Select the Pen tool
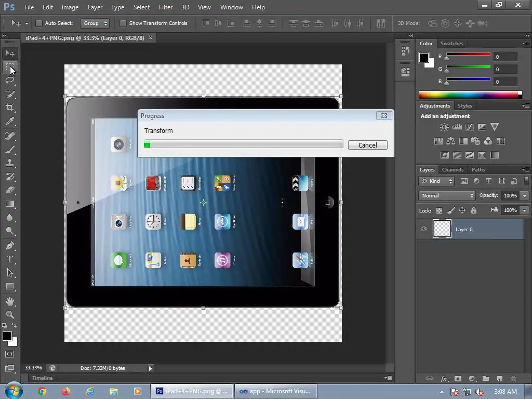 point(10,246)
